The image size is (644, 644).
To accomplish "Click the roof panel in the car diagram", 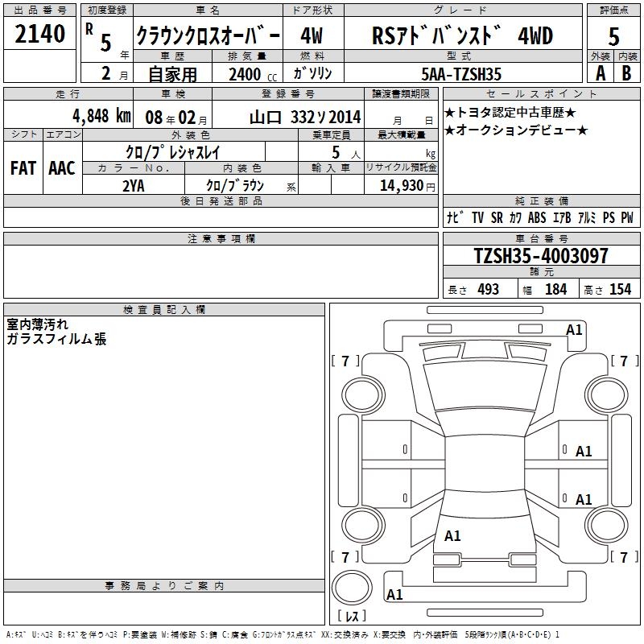I will pyautogui.click(x=485, y=464).
